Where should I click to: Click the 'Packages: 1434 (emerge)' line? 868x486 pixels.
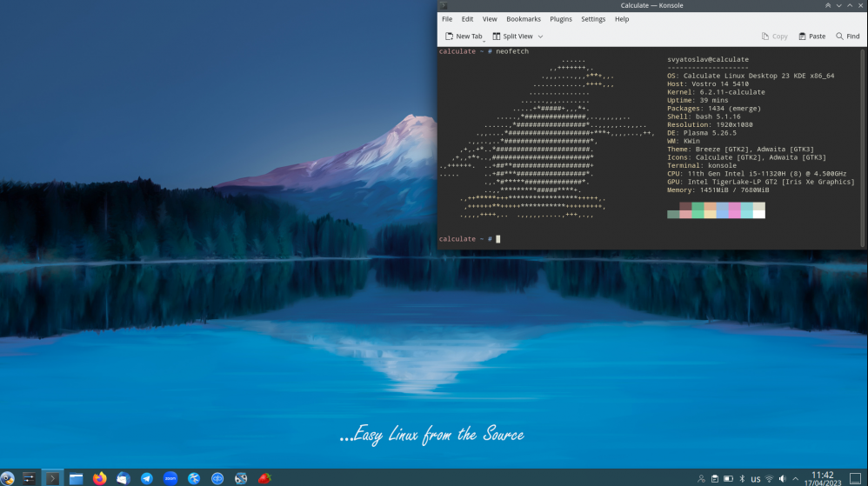click(714, 109)
